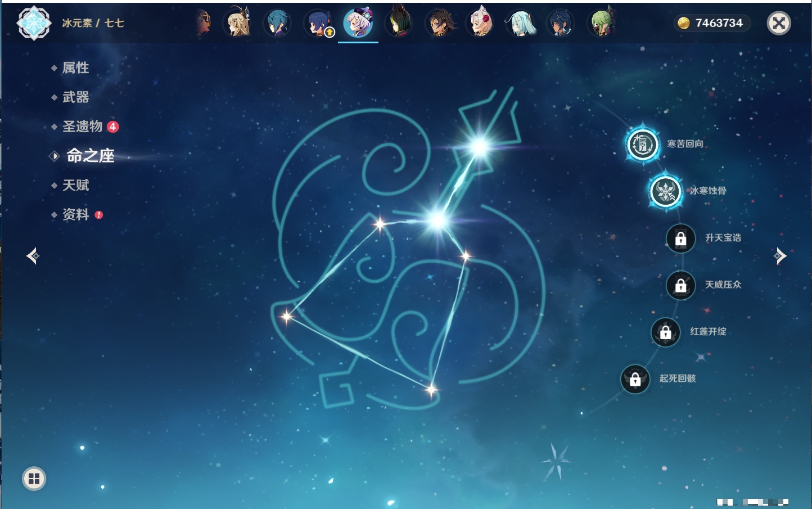812x509 pixels.
Task: Select the spiky dark brown-haired character avatar
Action: pos(440,24)
